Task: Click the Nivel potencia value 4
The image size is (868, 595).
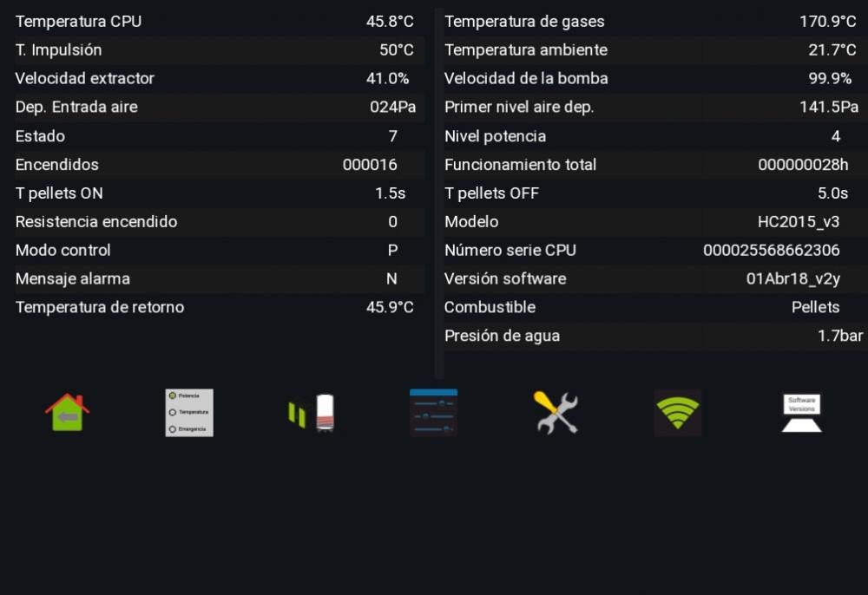Action: click(x=836, y=136)
